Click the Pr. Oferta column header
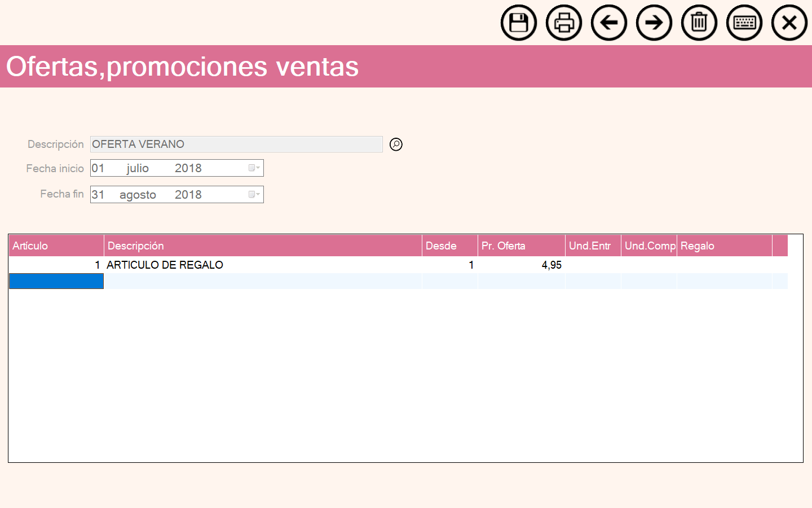The width and height of the screenshot is (812, 508). click(520, 246)
